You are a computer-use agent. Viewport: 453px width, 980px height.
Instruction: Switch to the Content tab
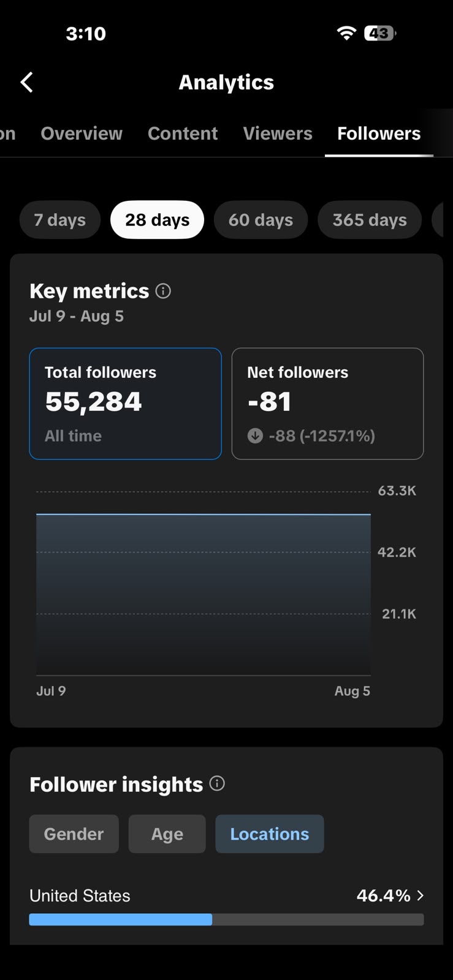(x=183, y=134)
